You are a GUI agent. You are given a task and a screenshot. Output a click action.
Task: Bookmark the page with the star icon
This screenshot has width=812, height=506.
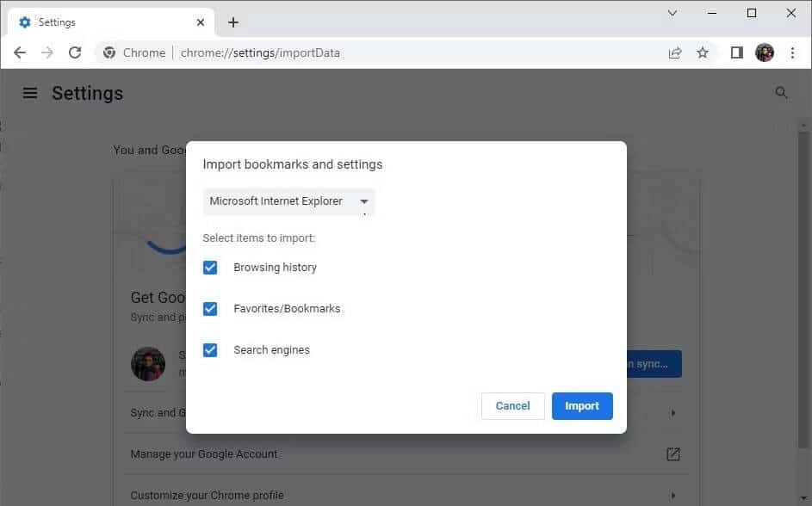point(703,52)
